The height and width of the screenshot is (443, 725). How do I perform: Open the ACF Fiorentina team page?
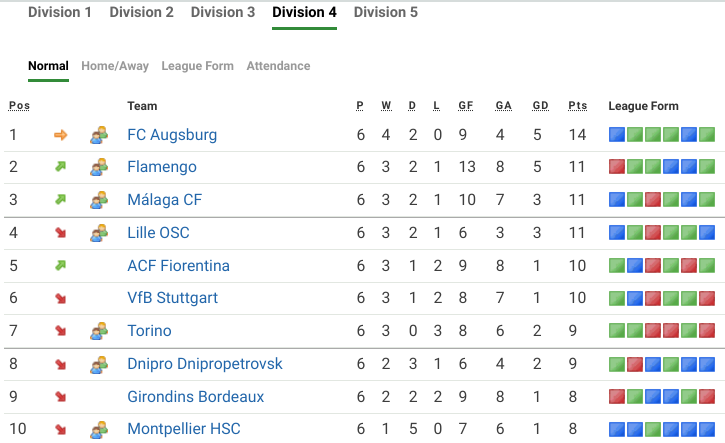point(178,266)
